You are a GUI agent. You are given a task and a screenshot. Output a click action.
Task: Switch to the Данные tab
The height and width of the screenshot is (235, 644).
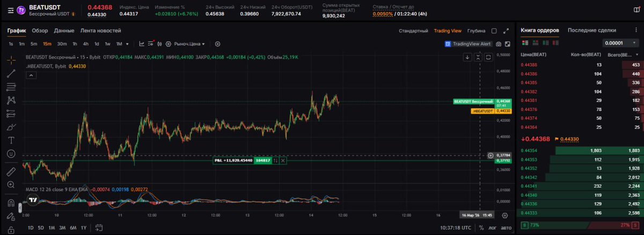pyautogui.click(x=64, y=31)
